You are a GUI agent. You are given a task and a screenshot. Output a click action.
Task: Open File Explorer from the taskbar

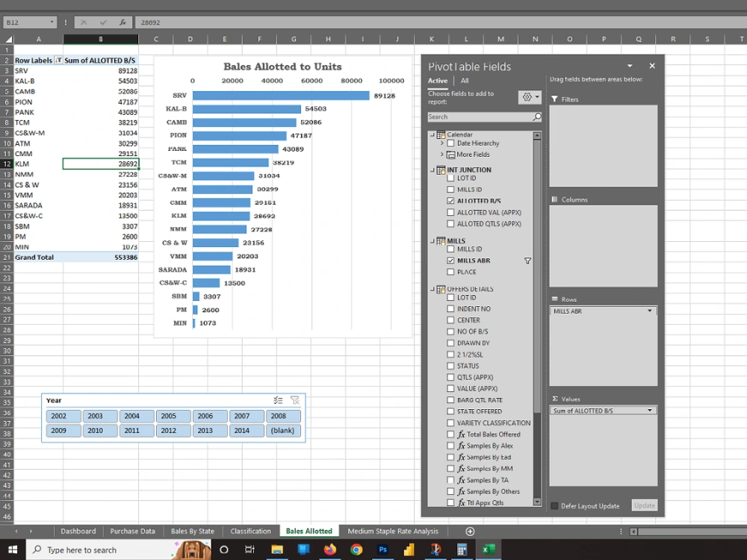pos(277,550)
